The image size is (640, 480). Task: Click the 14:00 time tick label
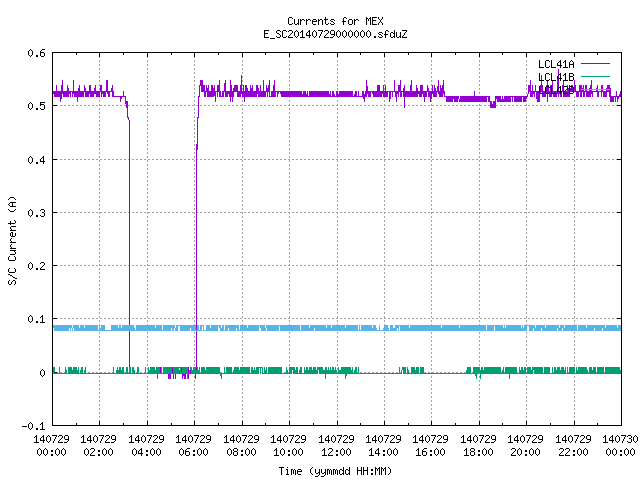coord(383,452)
